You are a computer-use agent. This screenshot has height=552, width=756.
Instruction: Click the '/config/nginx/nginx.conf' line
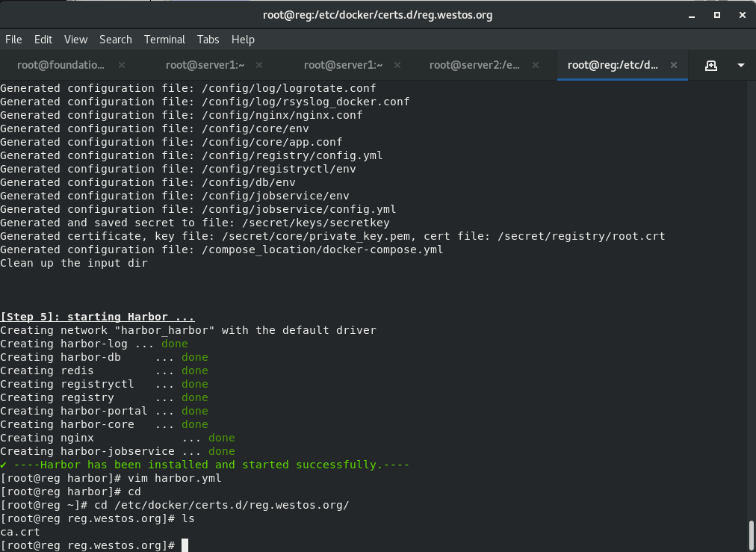pyautogui.click(x=182, y=115)
